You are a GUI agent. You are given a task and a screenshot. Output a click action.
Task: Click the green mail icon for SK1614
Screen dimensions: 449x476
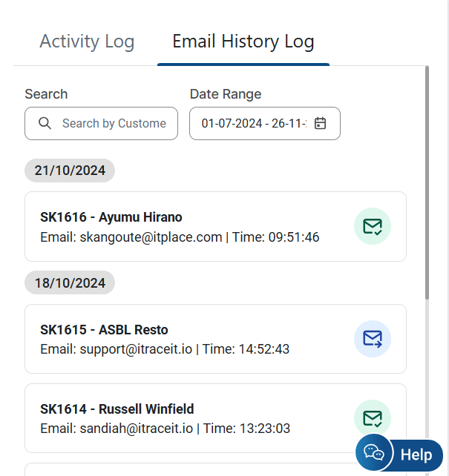click(x=372, y=418)
